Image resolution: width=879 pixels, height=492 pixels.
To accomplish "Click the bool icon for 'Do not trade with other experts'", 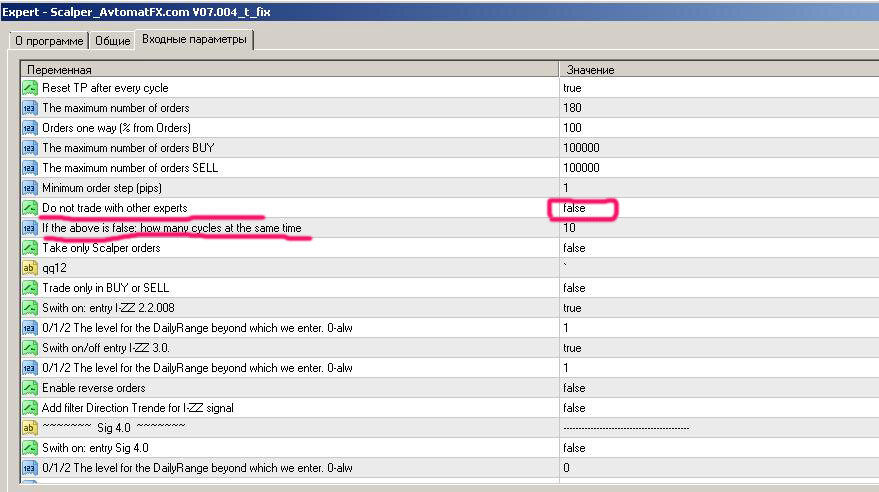I will click(29, 208).
